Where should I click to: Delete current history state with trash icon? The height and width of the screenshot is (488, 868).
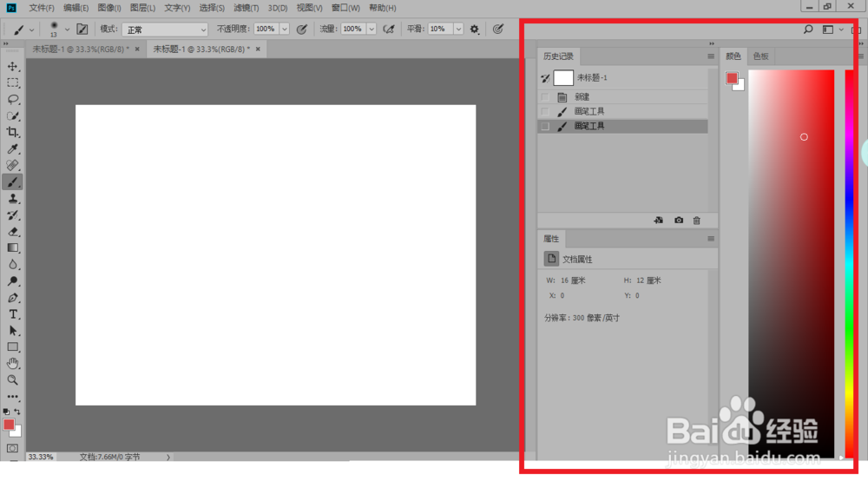click(696, 221)
